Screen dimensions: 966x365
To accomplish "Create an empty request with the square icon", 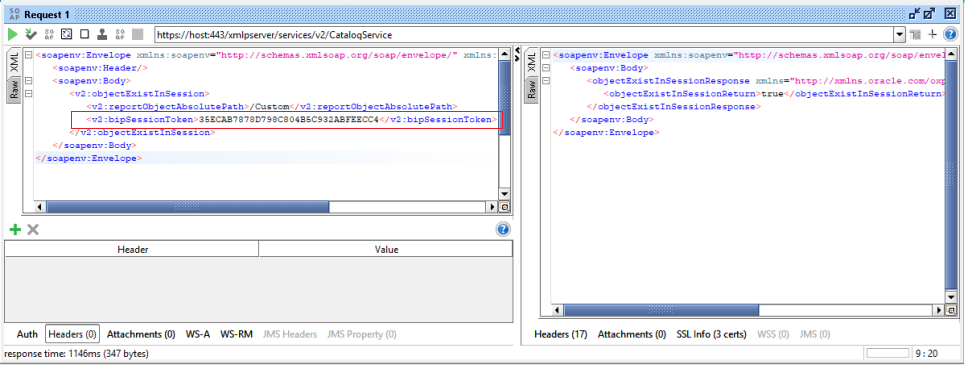I will (84, 35).
